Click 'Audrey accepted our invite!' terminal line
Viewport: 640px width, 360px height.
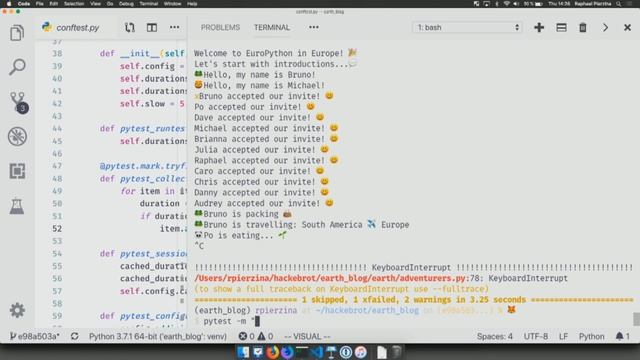pyautogui.click(x=264, y=203)
